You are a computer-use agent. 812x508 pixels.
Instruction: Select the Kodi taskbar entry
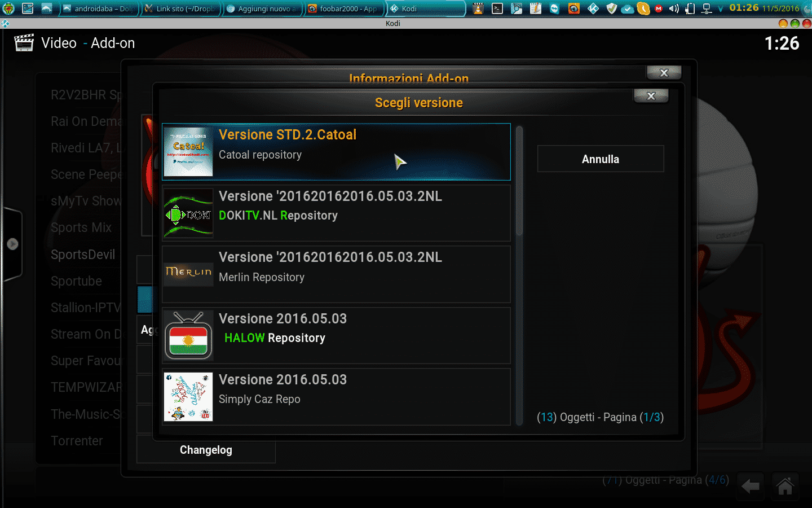tap(427, 8)
